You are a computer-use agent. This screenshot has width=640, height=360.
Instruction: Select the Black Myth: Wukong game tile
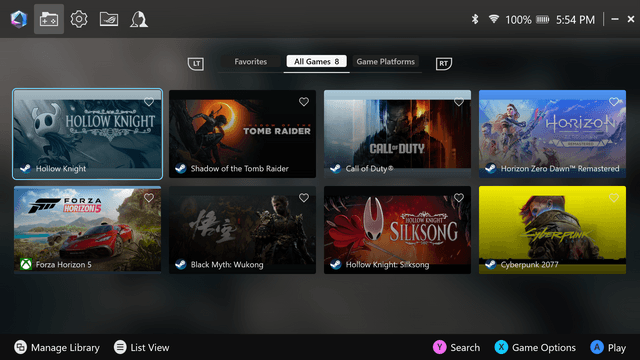click(242, 230)
